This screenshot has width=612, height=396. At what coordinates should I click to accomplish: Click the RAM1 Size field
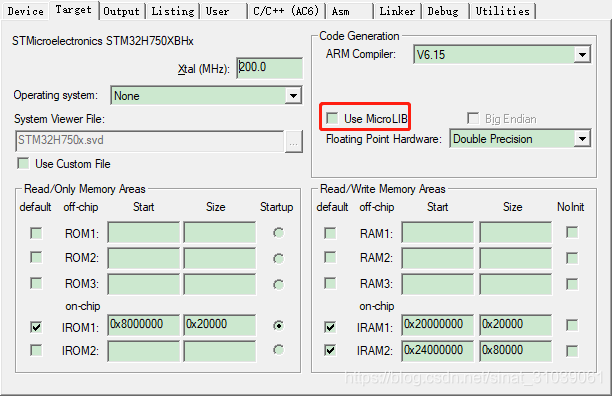click(516, 233)
